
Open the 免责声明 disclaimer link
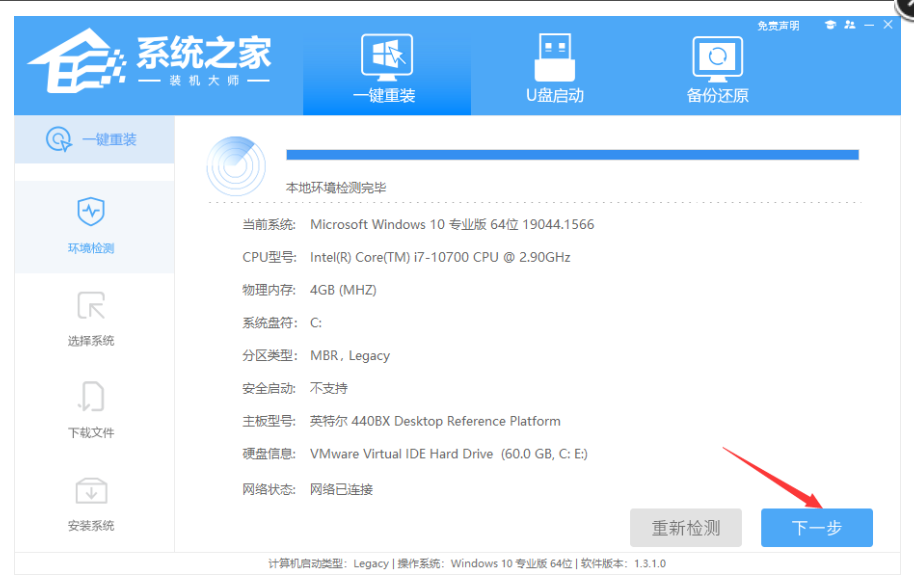click(x=778, y=26)
